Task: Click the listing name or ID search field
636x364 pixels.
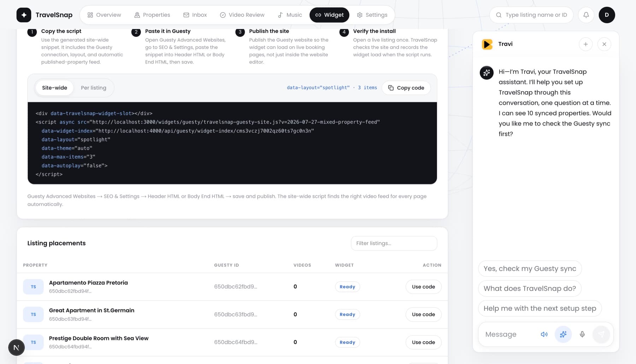Action: point(531,15)
